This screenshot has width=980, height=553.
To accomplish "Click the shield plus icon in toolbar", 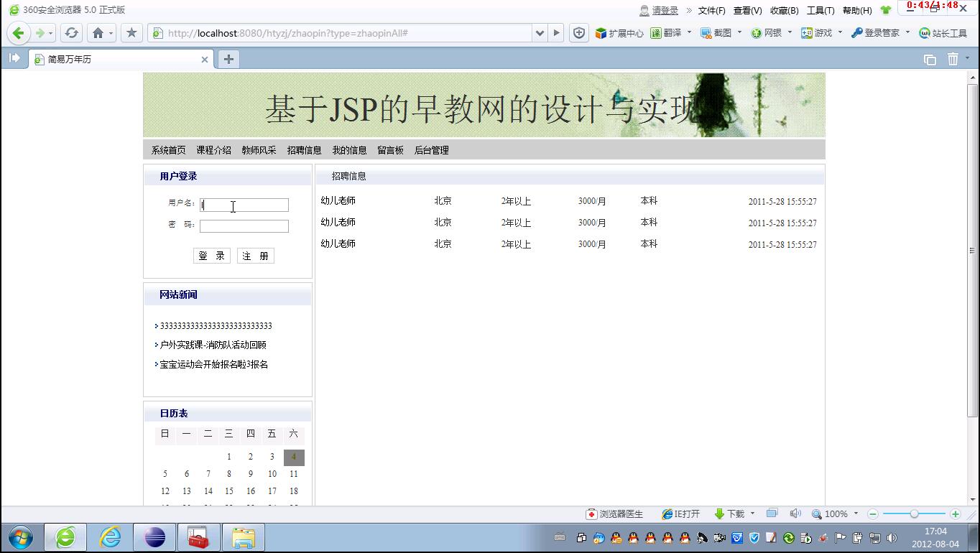I will point(579,33).
